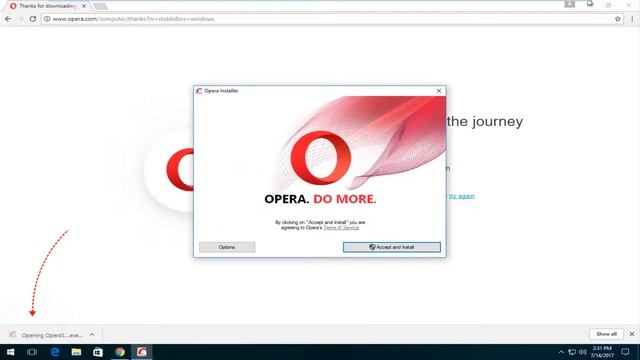Close the Thanks for downloading tab

tap(84, 6)
